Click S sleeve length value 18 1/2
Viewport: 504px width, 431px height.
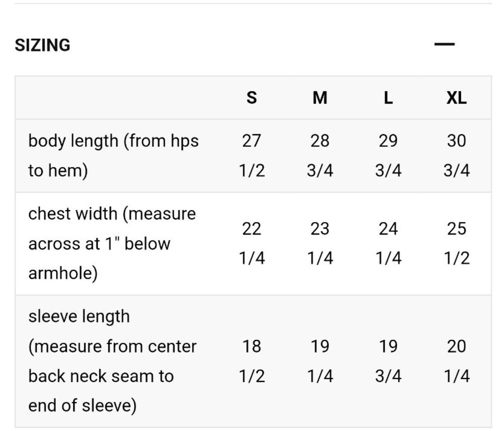click(252, 361)
